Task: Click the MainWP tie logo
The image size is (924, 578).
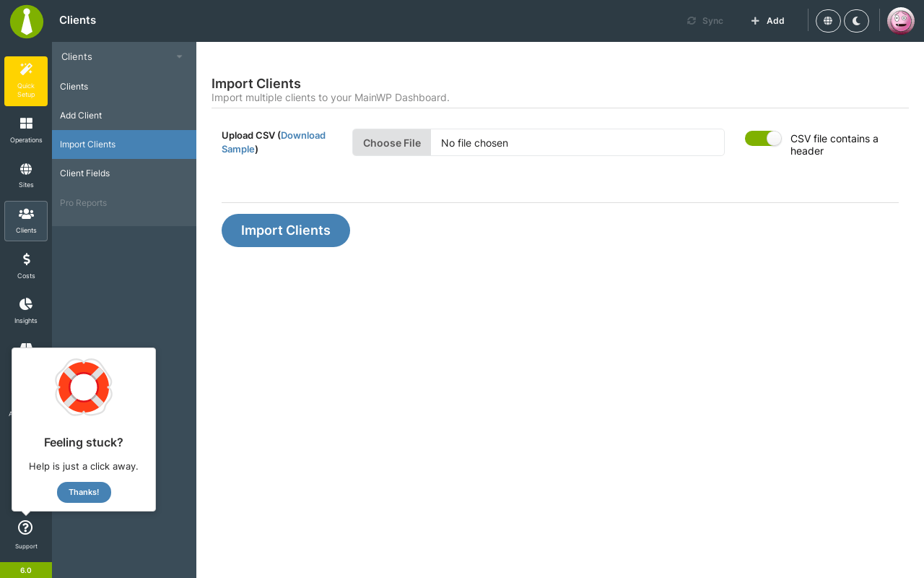Action: point(27,21)
